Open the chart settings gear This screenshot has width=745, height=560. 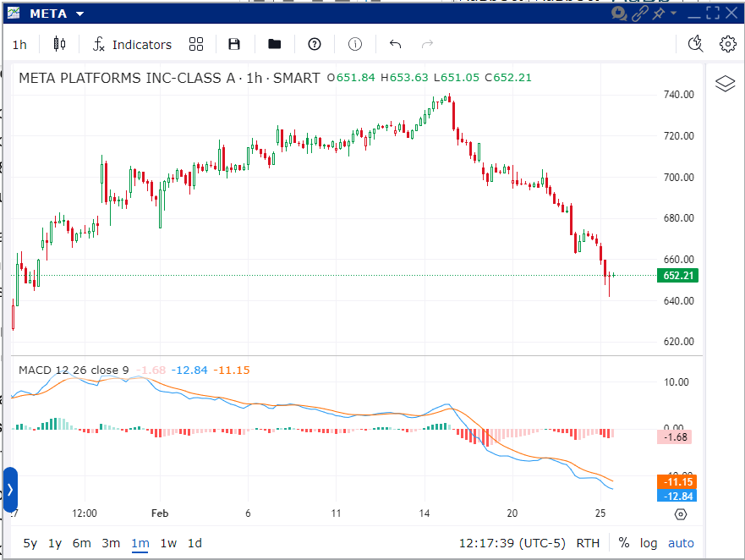[727, 44]
